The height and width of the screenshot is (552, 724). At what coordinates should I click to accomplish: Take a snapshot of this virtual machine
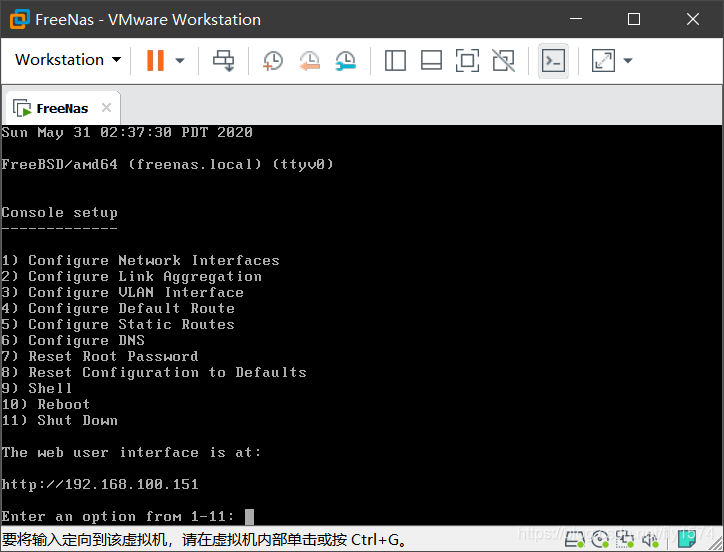tap(273, 61)
